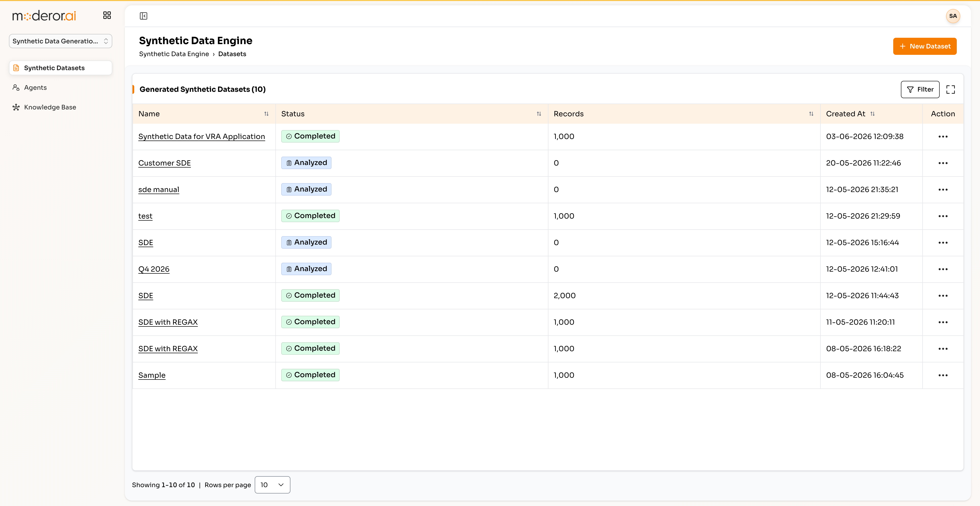
Task: Open Sample dataset link
Action: [152, 375]
